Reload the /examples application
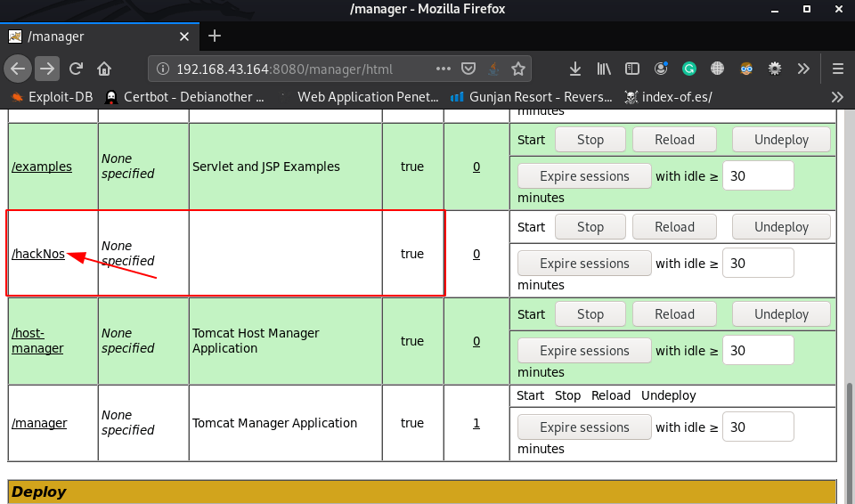Image resolution: width=855 pixels, height=504 pixels. point(674,140)
